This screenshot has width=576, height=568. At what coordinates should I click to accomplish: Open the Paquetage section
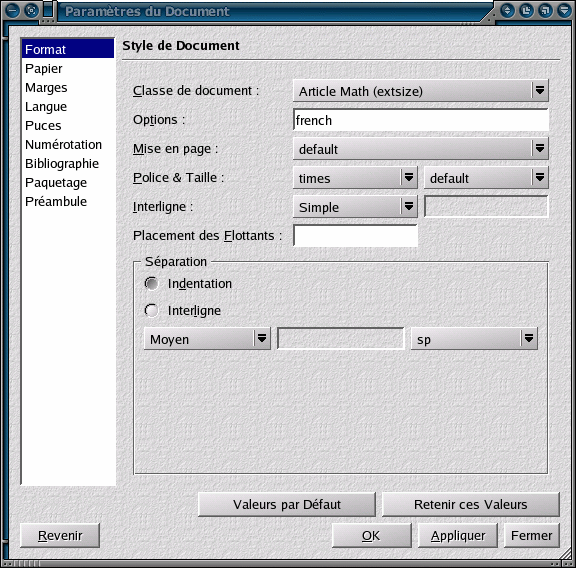coord(68,183)
